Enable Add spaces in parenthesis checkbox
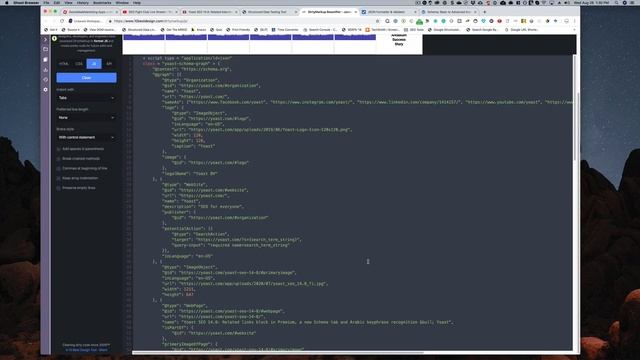This screenshot has height=360, width=640. (58, 149)
